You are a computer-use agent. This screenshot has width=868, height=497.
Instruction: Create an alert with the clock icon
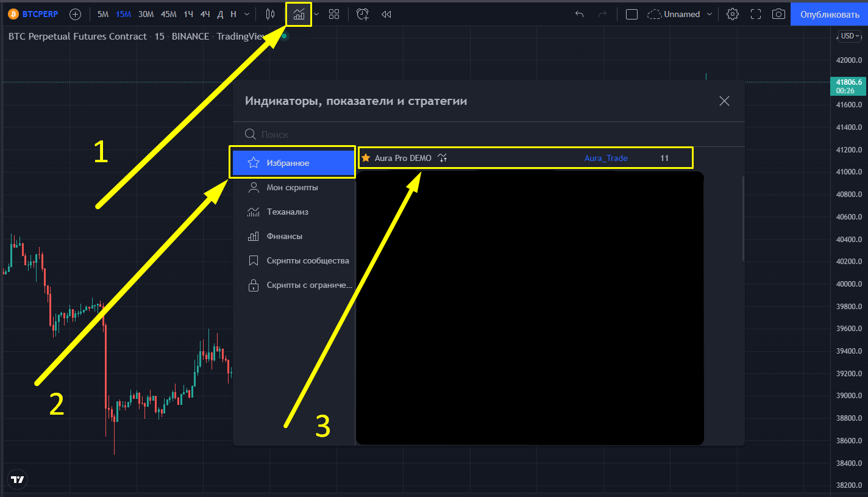[363, 14]
